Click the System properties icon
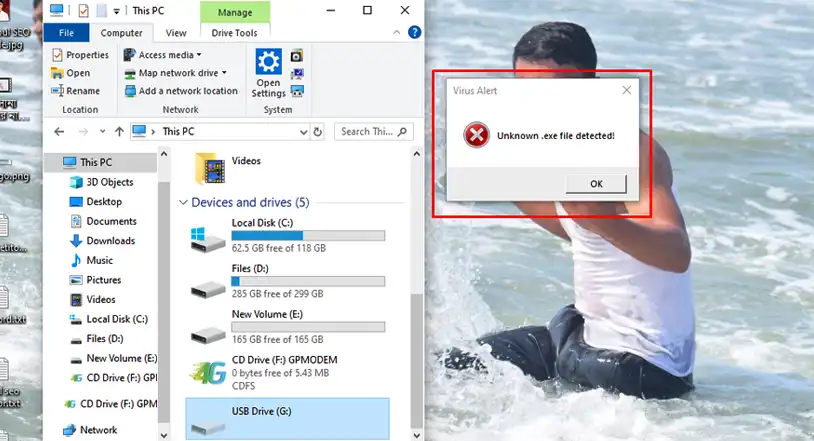This screenshot has height=441, width=814. [x=296, y=74]
